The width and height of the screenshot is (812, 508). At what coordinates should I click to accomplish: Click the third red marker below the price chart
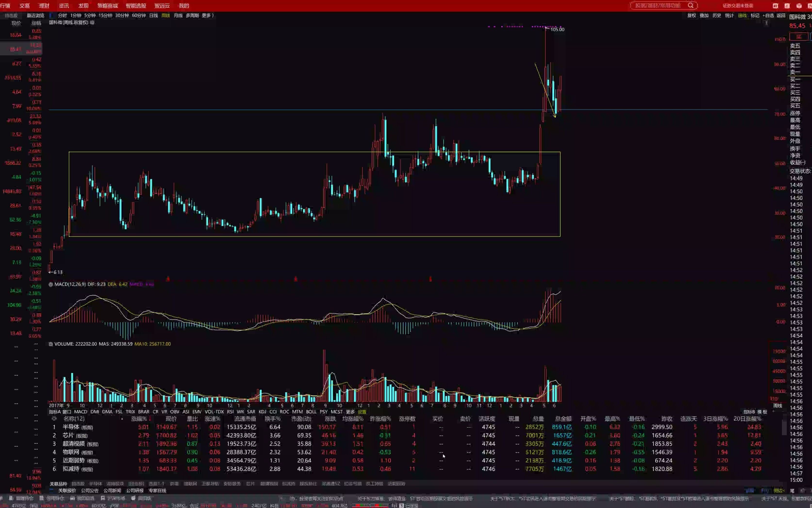(x=430, y=279)
